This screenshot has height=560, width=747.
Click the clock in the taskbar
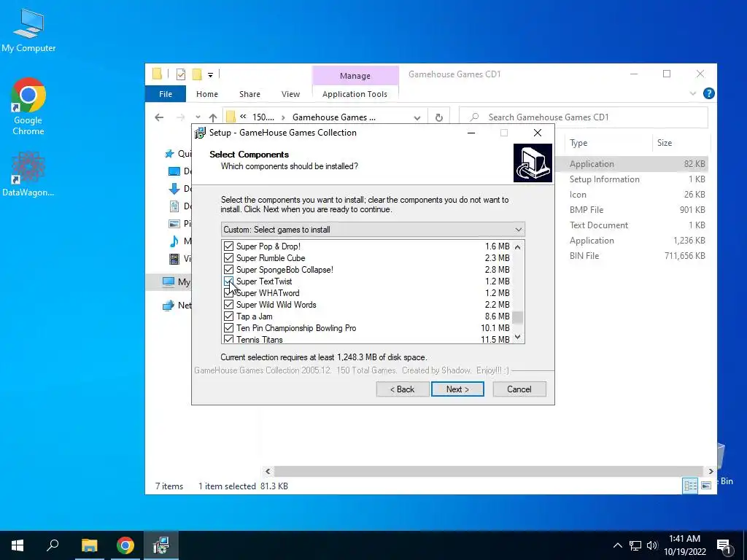(x=684, y=545)
